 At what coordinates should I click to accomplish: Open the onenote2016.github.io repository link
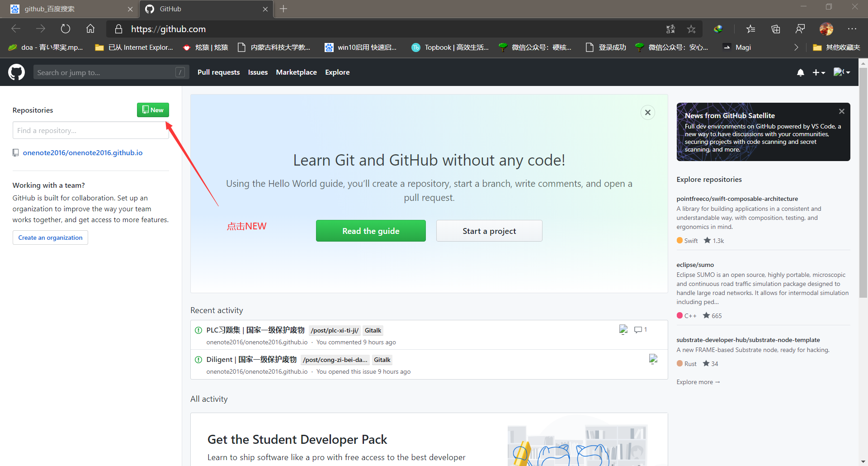pos(83,153)
